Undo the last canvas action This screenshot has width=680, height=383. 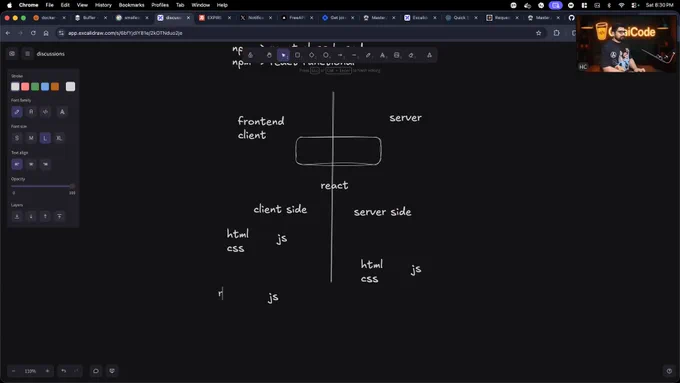click(64, 371)
